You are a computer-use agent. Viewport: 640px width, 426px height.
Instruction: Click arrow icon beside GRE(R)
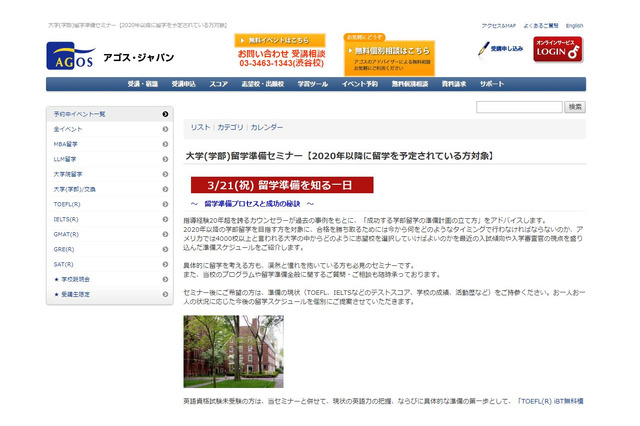coord(165,250)
